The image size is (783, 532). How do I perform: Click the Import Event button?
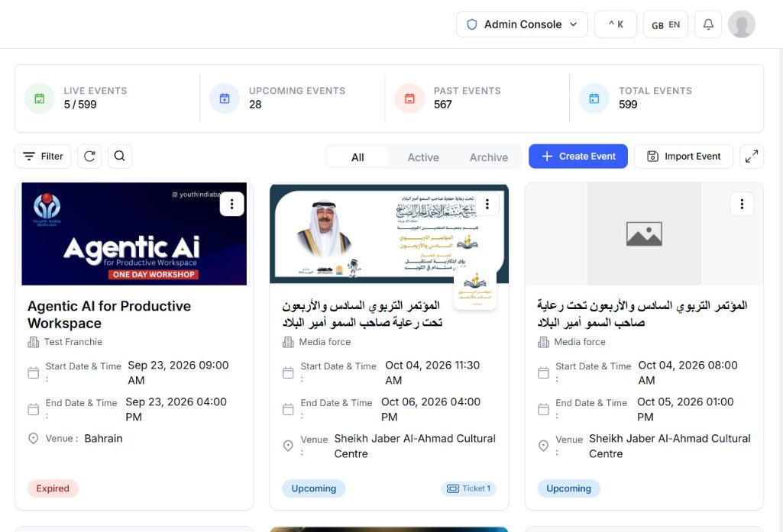(684, 156)
